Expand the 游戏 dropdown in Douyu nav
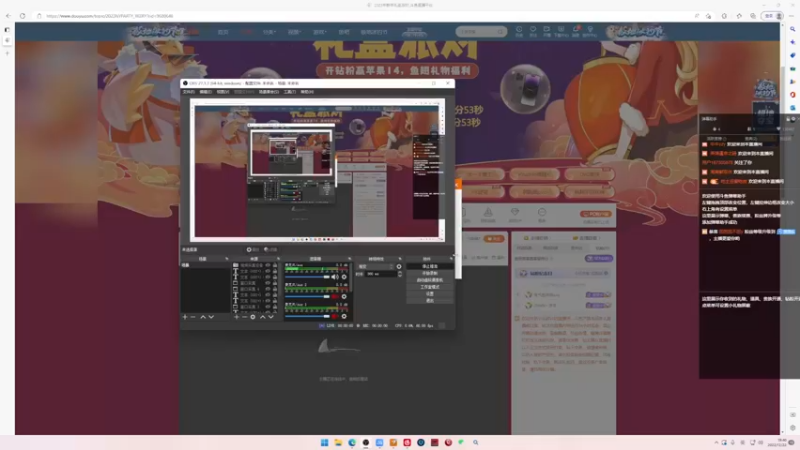800x450 pixels. (x=319, y=32)
